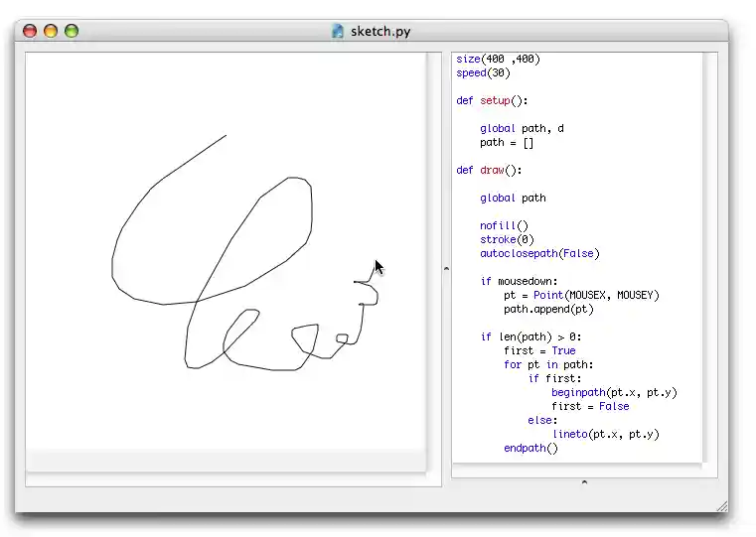Click the def draw(): line

pos(489,170)
